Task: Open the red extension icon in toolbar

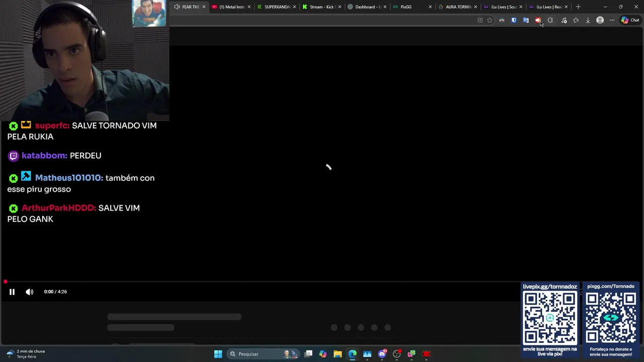Action: [538, 20]
